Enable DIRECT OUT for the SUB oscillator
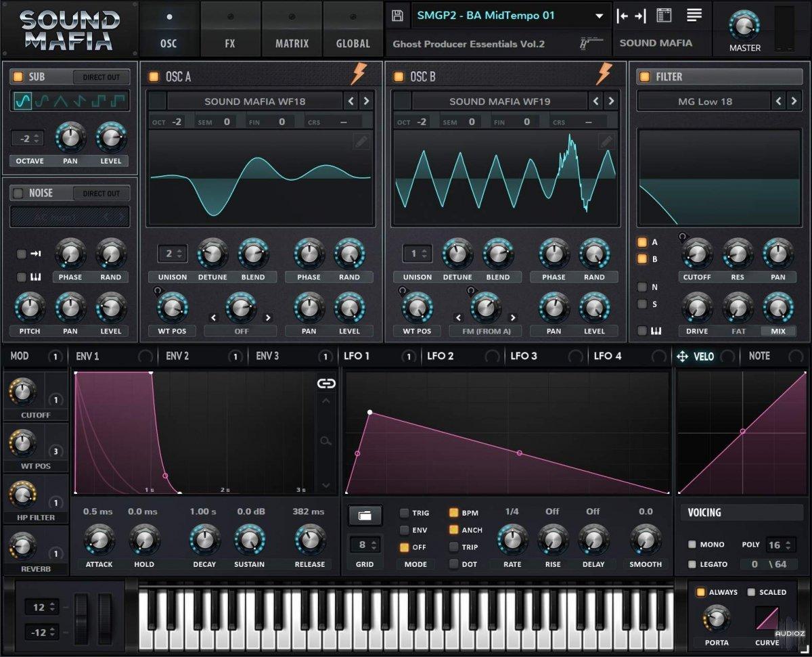This screenshot has height=657, width=812. tap(101, 77)
